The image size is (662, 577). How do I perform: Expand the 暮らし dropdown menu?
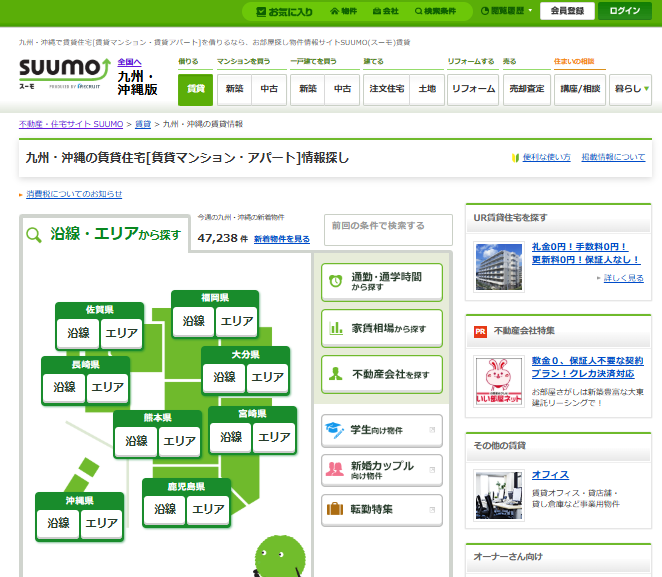coord(631,89)
